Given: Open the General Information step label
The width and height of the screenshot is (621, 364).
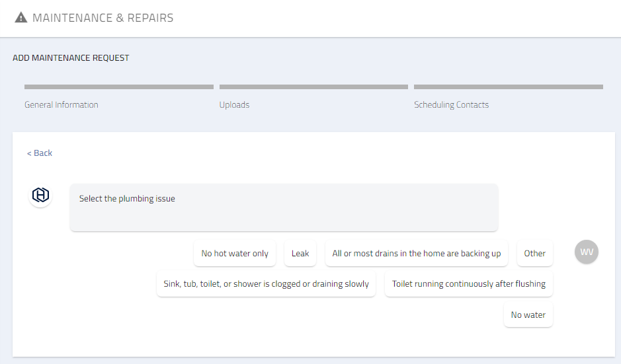Looking at the screenshot, I should click(62, 105).
